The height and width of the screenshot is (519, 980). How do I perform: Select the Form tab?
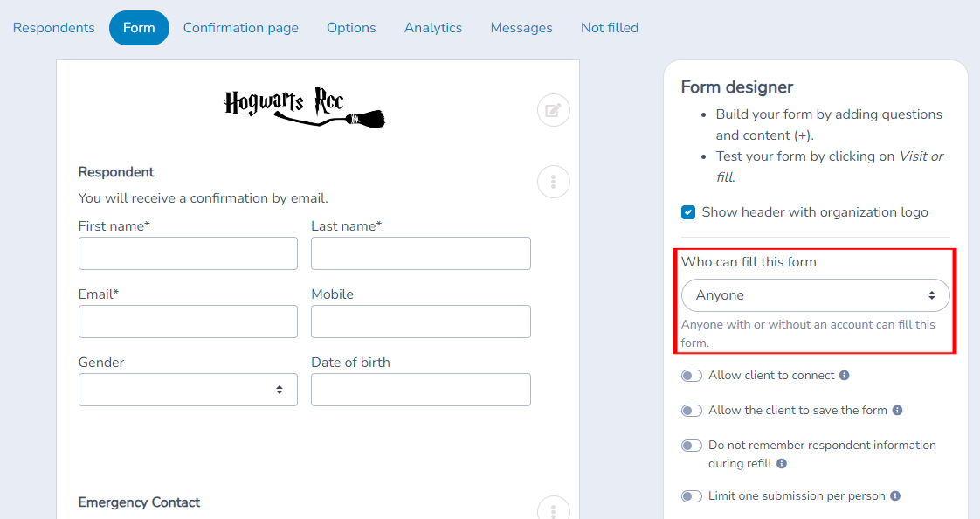(139, 27)
